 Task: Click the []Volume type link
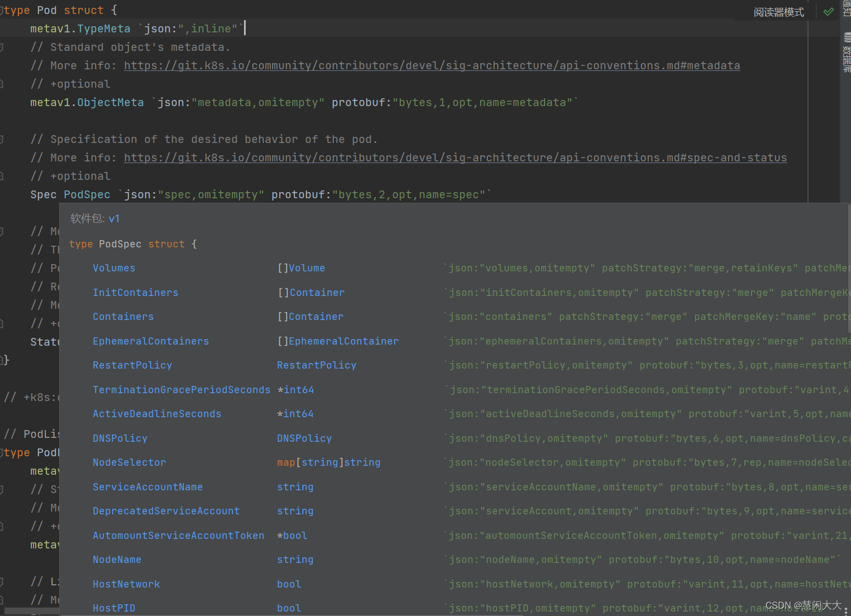tap(301, 268)
